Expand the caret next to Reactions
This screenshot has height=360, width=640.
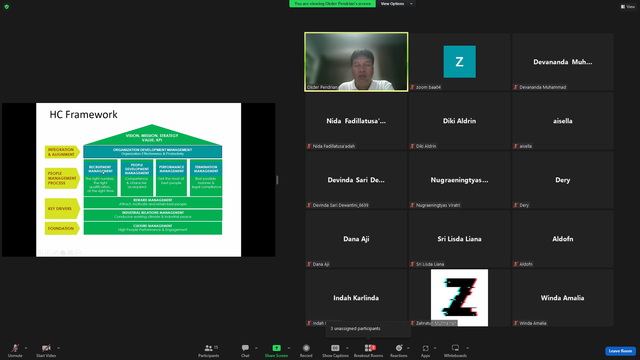point(409,348)
